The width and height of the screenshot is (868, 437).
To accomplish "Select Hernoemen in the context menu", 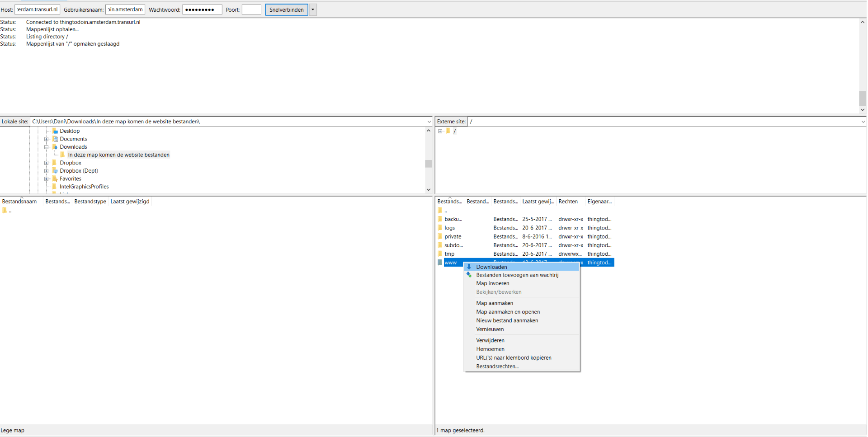I will pos(490,349).
